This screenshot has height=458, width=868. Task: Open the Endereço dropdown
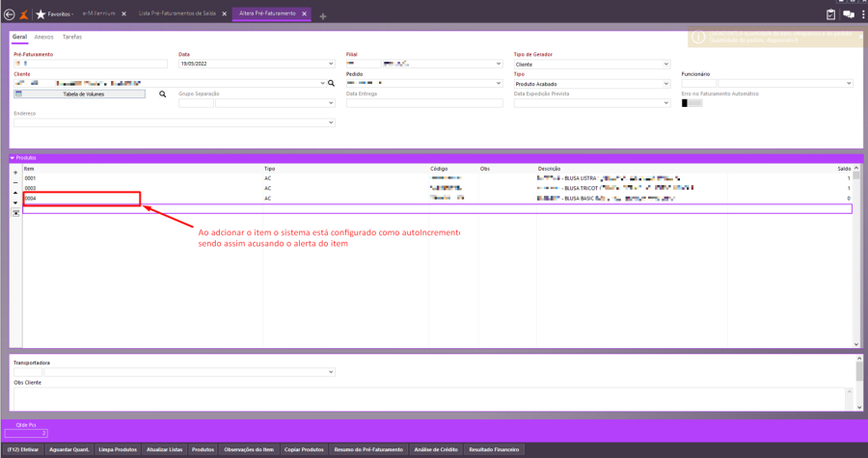(x=331, y=122)
